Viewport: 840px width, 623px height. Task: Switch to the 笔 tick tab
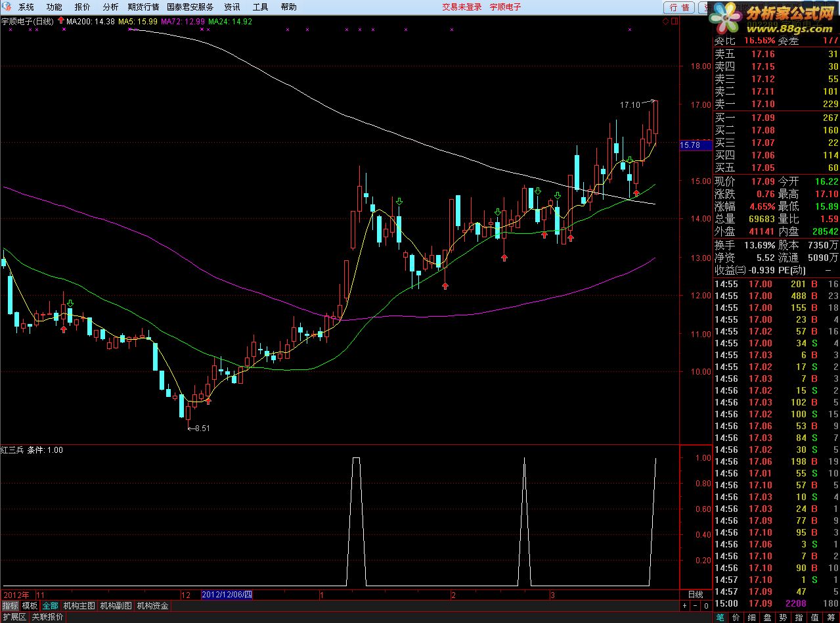(x=720, y=618)
